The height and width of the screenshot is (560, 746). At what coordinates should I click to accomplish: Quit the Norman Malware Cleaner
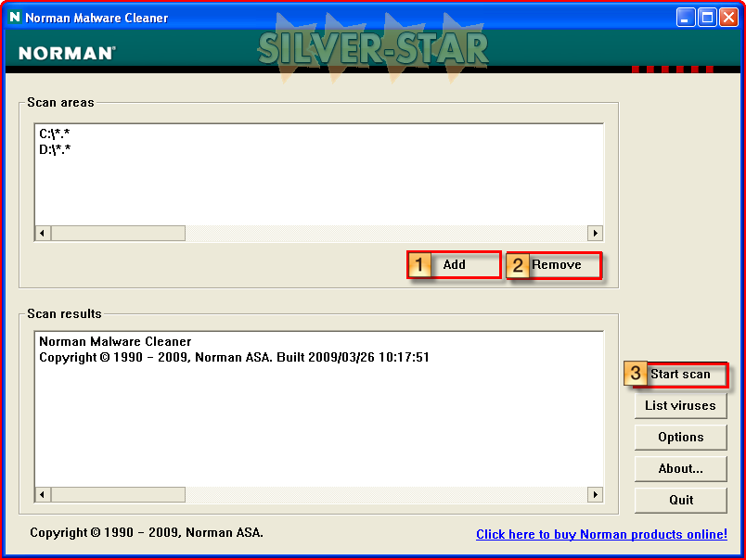pos(680,501)
